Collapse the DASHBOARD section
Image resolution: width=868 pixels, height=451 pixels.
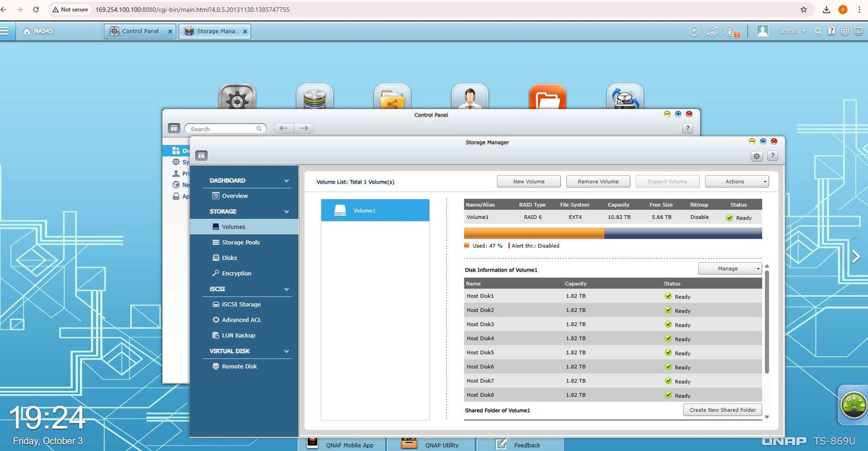[286, 181]
